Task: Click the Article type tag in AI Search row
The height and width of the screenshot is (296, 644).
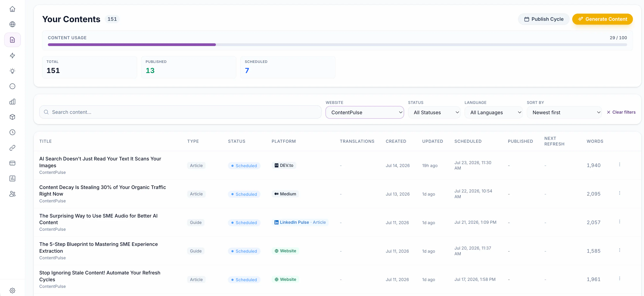Action: (196, 165)
